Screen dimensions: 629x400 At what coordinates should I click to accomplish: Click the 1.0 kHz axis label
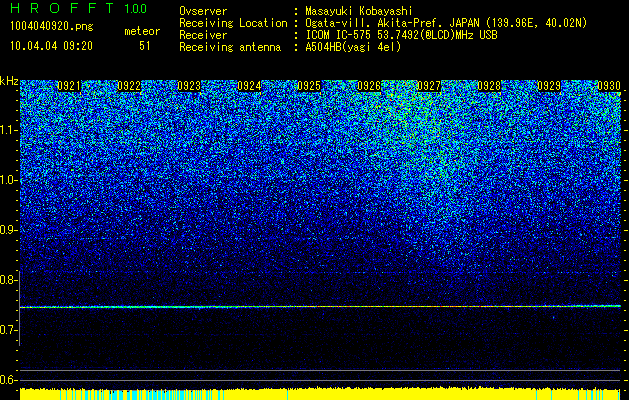8,180
